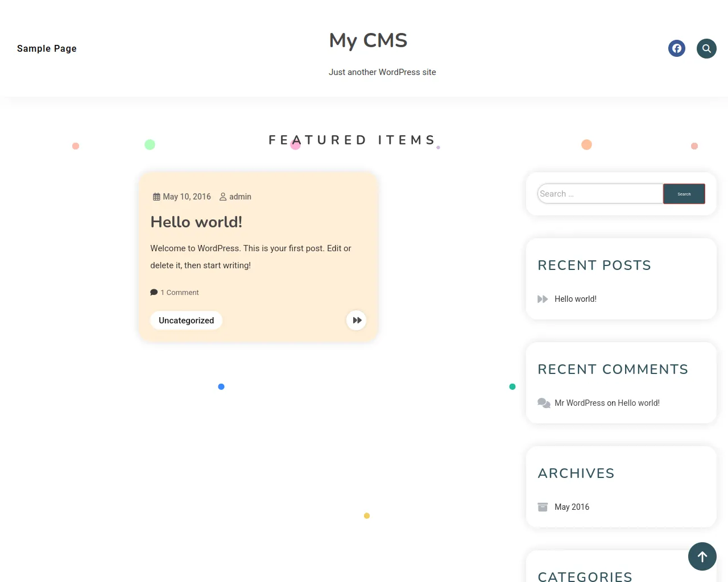The height and width of the screenshot is (582, 728).
Task: Open the header search icon
Action: tap(706, 48)
